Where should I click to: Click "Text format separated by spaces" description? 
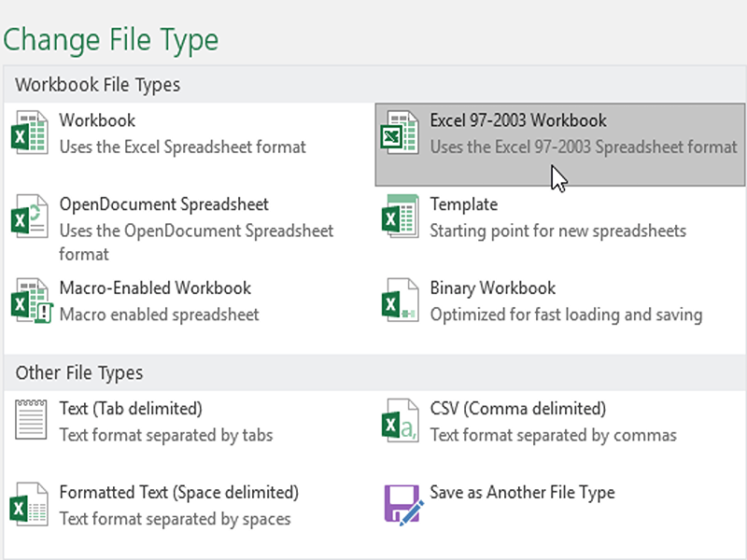(176, 519)
